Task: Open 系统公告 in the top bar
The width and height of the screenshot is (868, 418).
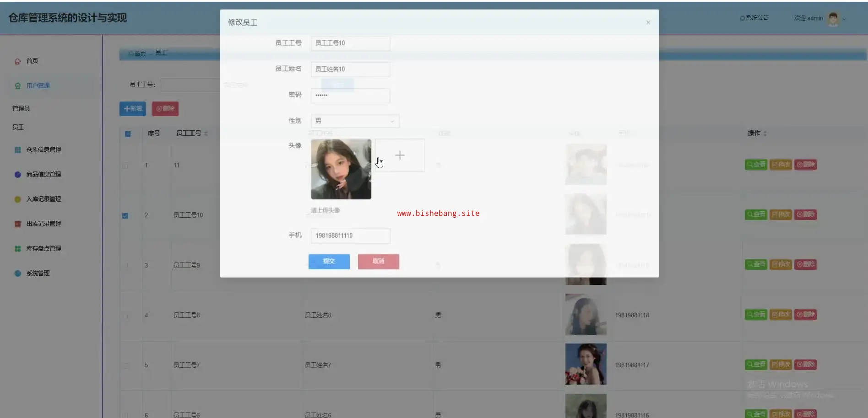Action: click(x=754, y=18)
